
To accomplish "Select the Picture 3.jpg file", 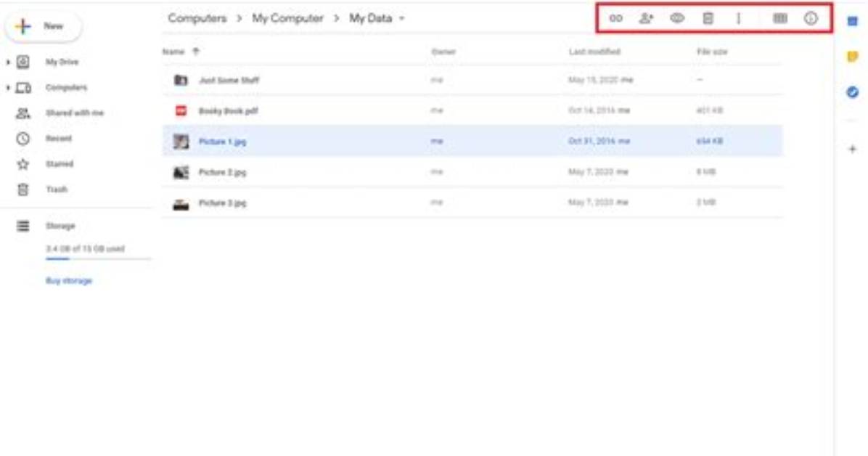I will (x=472, y=203).
